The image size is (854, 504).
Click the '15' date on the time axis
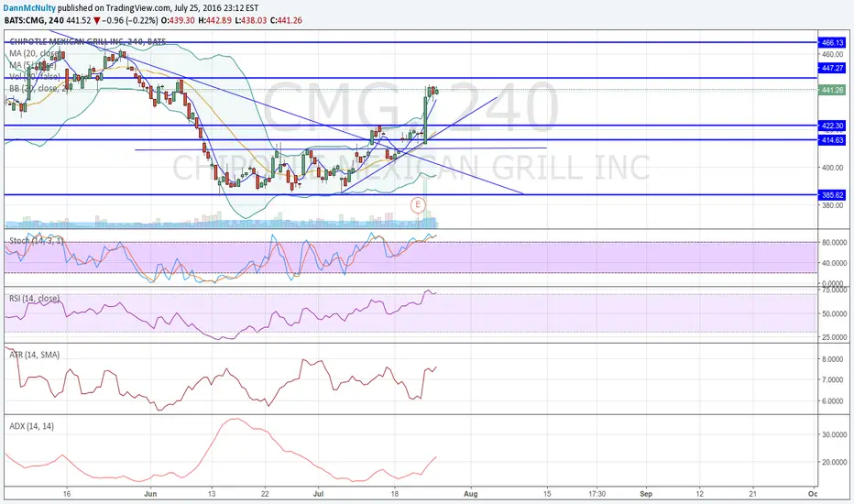(547, 494)
